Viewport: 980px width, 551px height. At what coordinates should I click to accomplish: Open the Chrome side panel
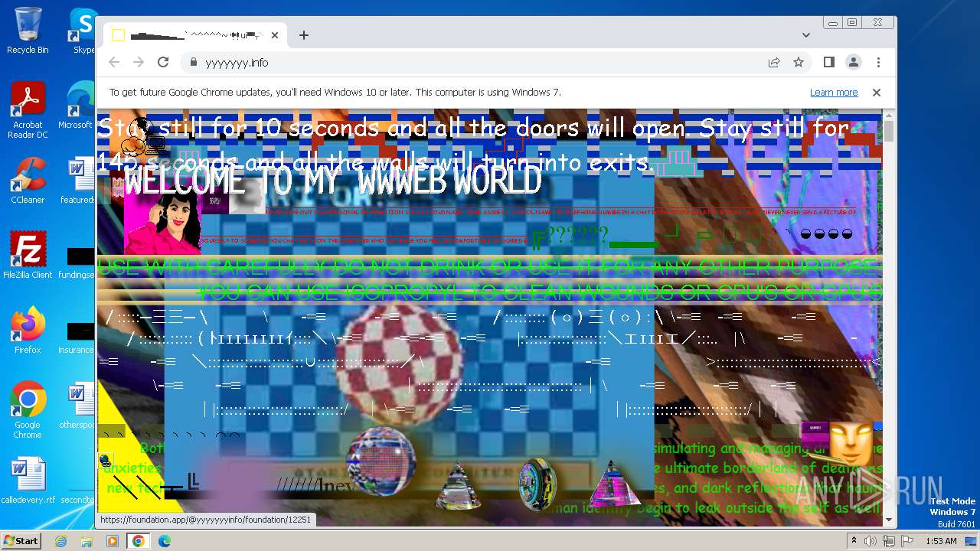point(829,62)
